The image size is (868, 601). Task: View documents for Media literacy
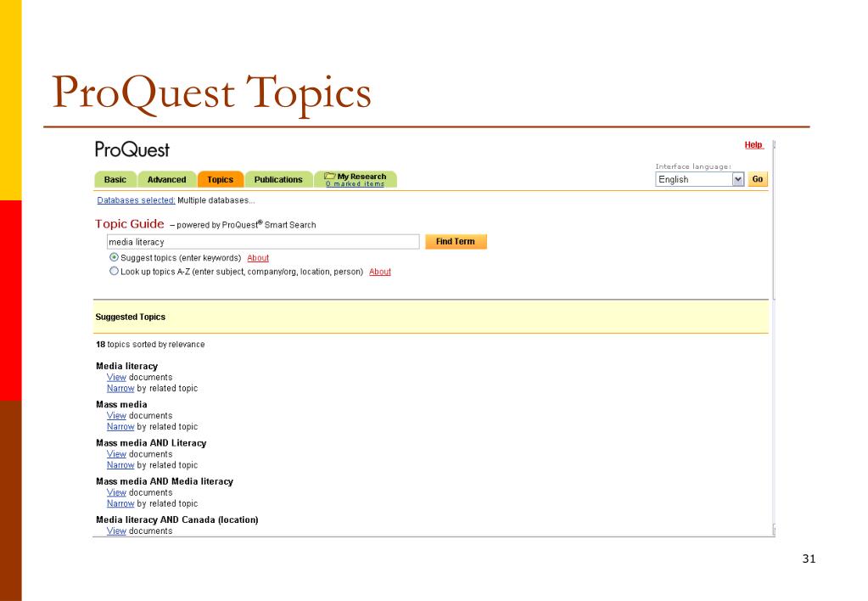pyautogui.click(x=116, y=377)
